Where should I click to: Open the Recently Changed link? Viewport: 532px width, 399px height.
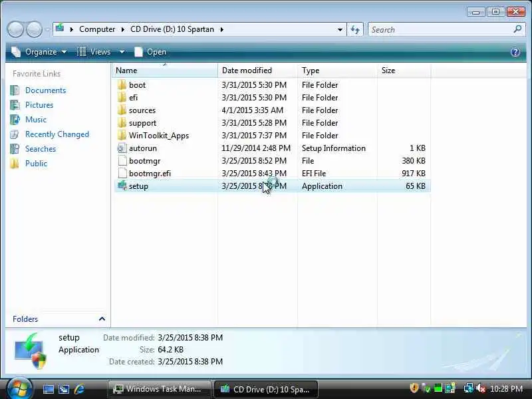57,134
